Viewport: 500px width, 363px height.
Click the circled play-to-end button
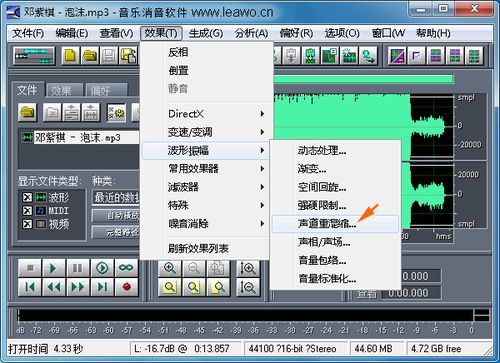click(x=102, y=268)
